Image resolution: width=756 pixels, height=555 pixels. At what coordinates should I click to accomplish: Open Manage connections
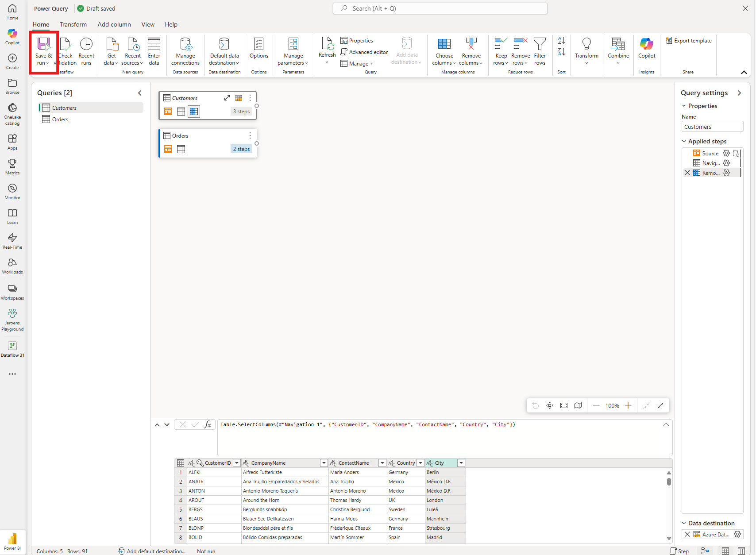pos(185,52)
